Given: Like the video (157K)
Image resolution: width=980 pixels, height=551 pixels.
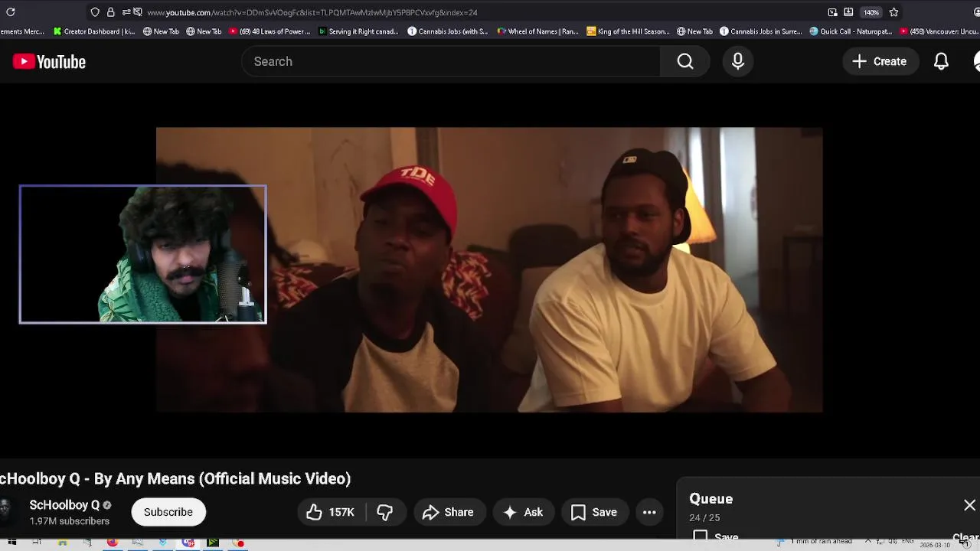Looking at the screenshot, I should click(x=331, y=512).
